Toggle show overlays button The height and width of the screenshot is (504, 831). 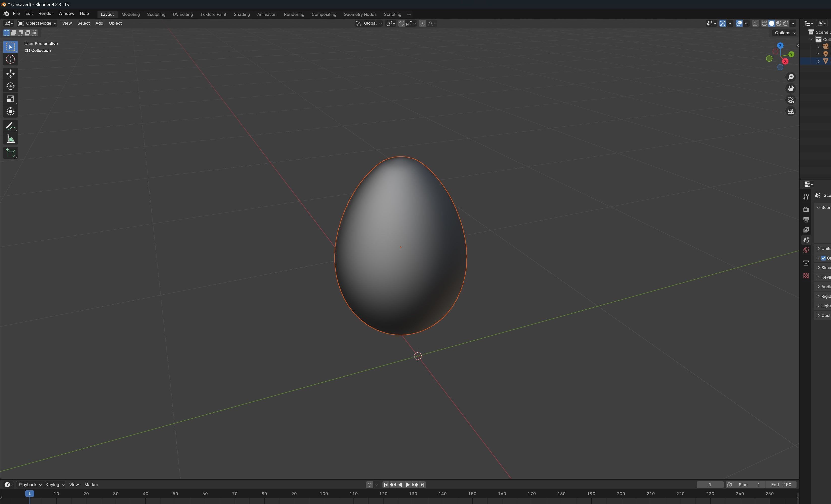click(739, 23)
